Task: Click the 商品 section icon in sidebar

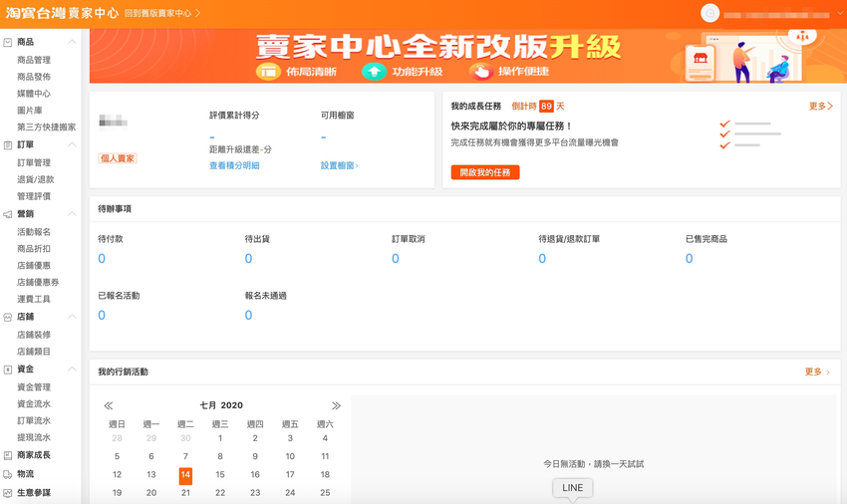Action: pyautogui.click(x=8, y=42)
